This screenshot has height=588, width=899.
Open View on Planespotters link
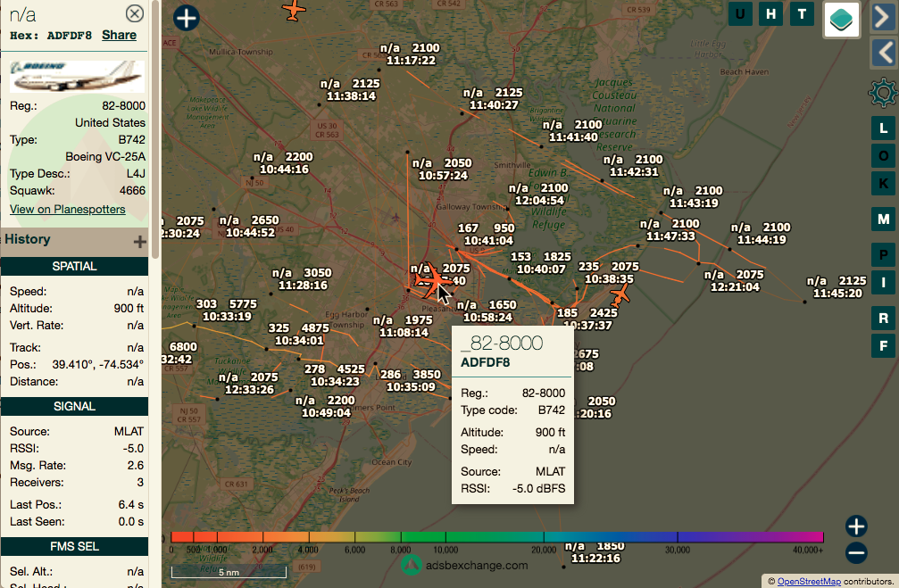(67, 209)
